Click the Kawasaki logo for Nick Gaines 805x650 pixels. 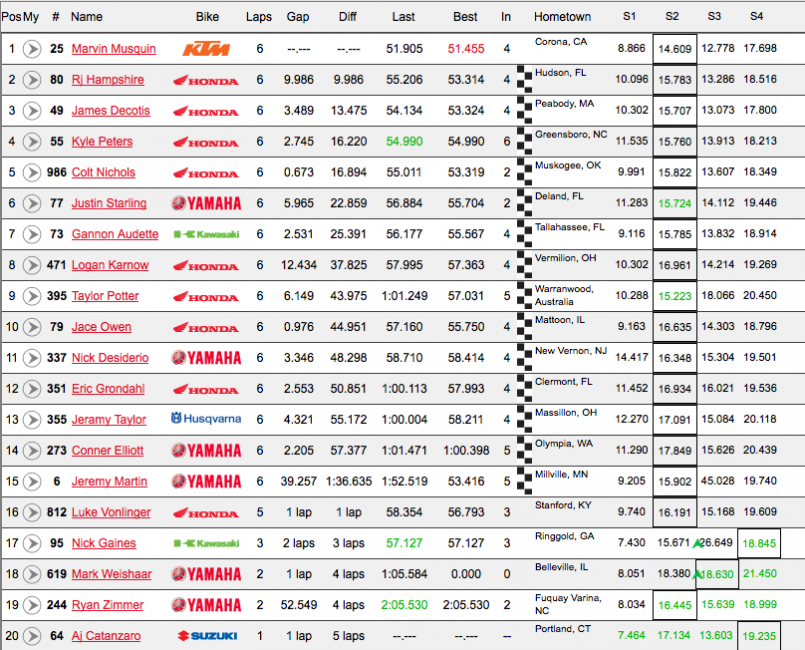tap(205, 543)
